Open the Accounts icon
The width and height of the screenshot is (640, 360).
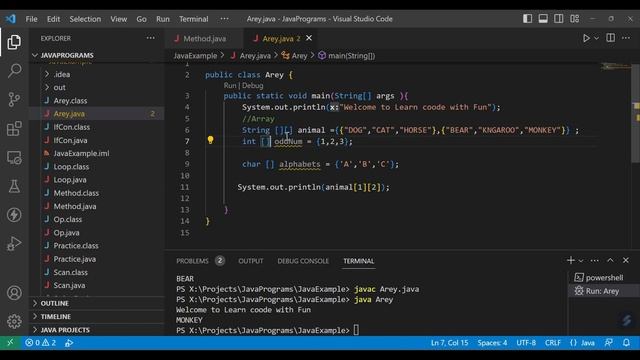tap(14, 293)
